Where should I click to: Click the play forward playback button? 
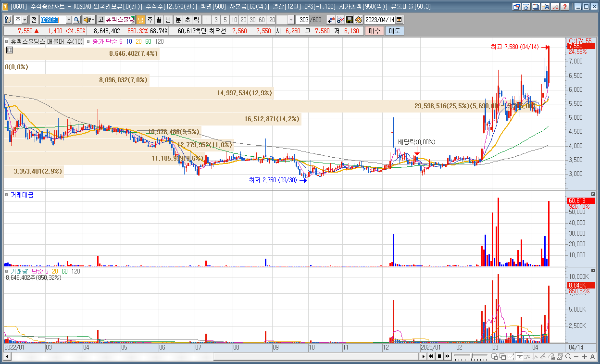pos(424,356)
